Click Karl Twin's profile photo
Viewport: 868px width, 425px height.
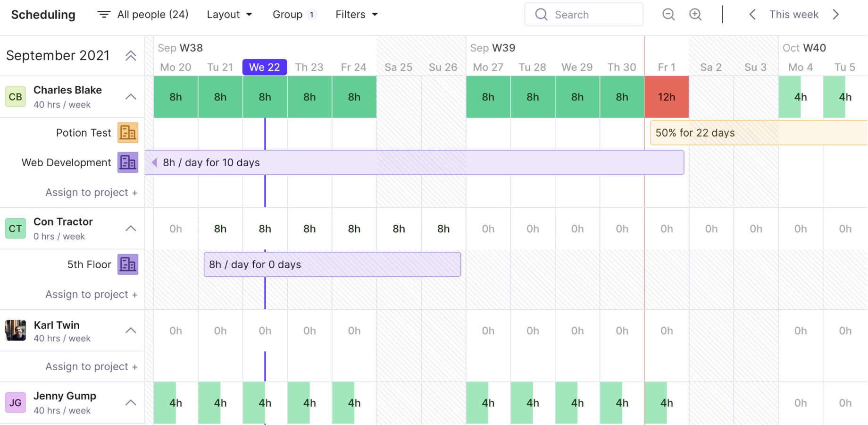pyautogui.click(x=16, y=331)
